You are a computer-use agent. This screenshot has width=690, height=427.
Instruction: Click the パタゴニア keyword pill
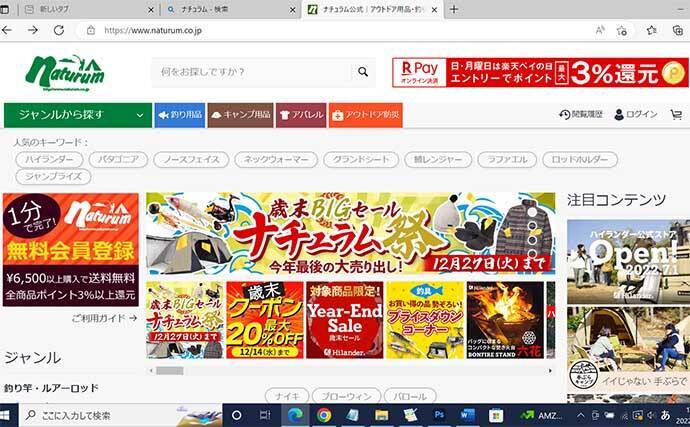(x=118, y=159)
